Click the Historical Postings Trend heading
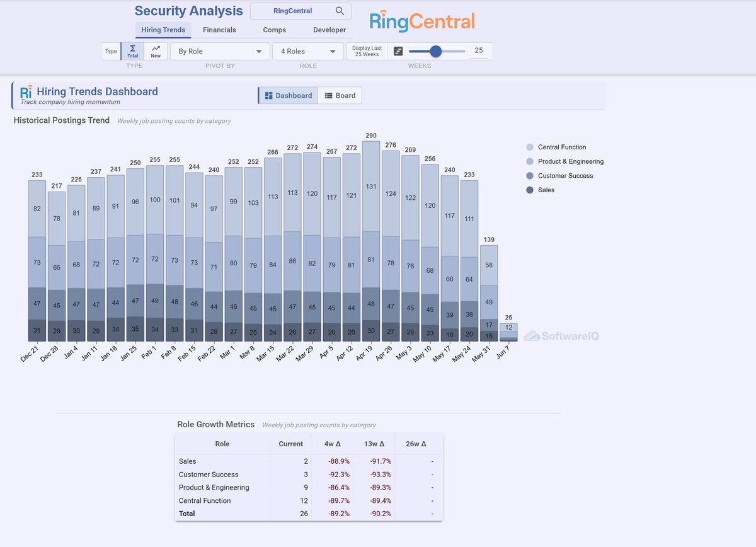Screen dimensions: 756x547 [62, 120]
